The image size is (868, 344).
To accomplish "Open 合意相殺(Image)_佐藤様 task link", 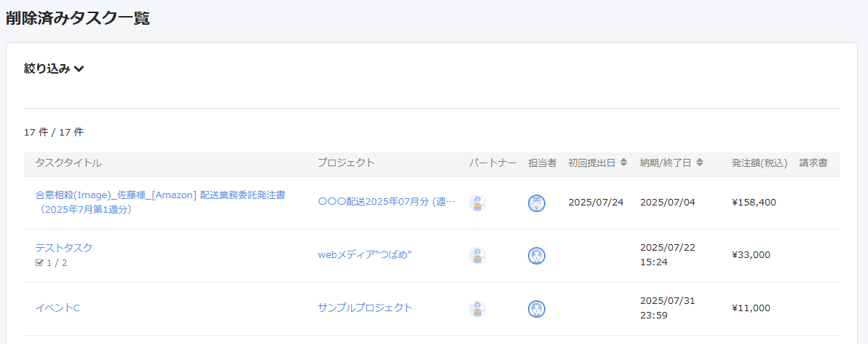I will 160,203.
